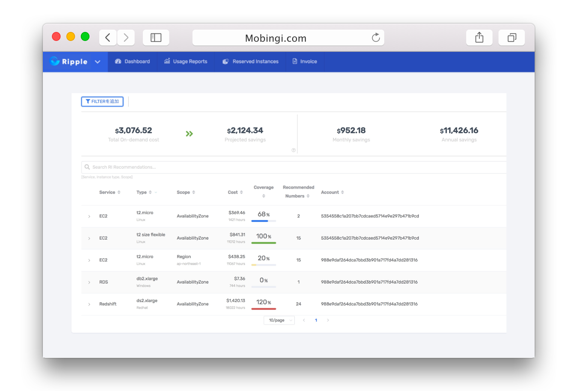Open the Type column filter chevron
The height and width of the screenshot is (391, 588).
point(156,192)
